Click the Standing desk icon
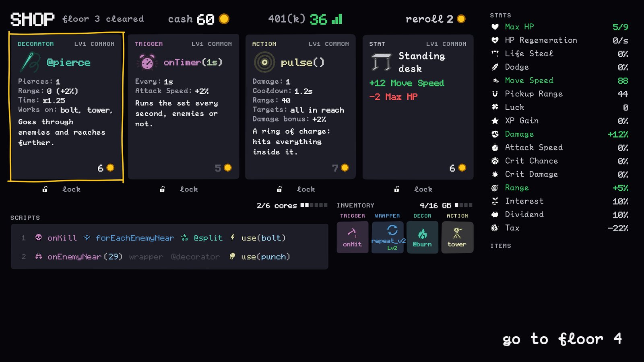The image size is (644, 362). click(x=381, y=62)
